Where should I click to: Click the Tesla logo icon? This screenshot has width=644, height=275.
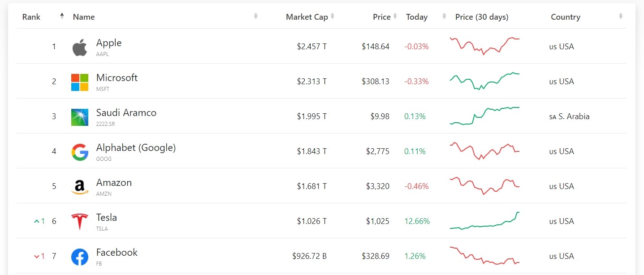click(80, 222)
